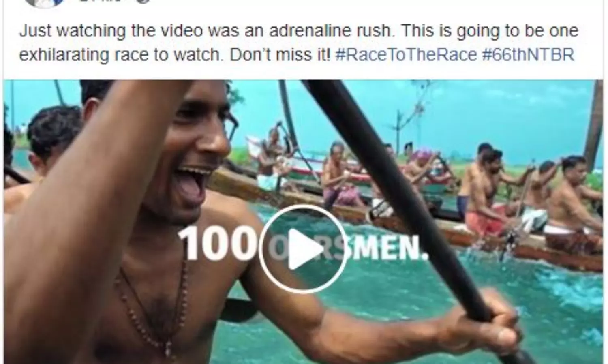The image size is (608, 364).
Task: Open the video thumbnail showing rowers' boat
Action: 303,221
